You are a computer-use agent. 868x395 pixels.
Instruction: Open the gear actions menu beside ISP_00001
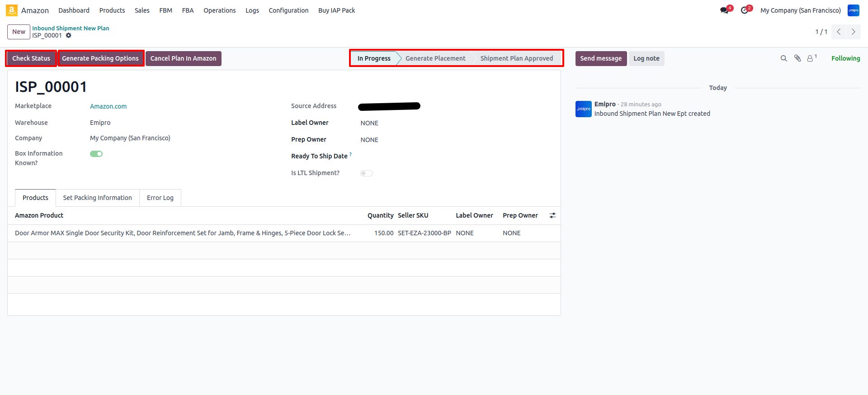click(69, 35)
